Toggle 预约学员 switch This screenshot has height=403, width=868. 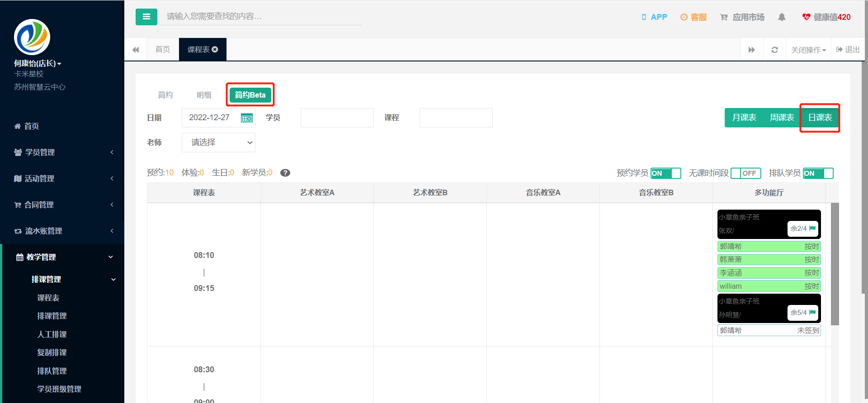click(666, 173)
